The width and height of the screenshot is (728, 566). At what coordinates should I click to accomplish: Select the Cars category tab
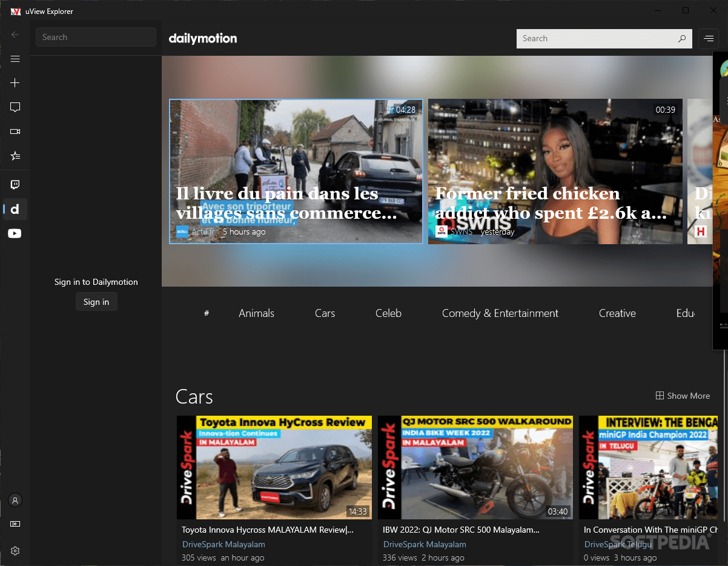325,313
